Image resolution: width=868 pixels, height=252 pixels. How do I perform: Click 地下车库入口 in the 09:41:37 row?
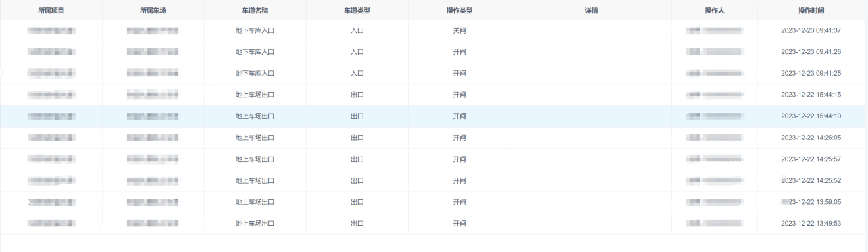click(255, 31)
